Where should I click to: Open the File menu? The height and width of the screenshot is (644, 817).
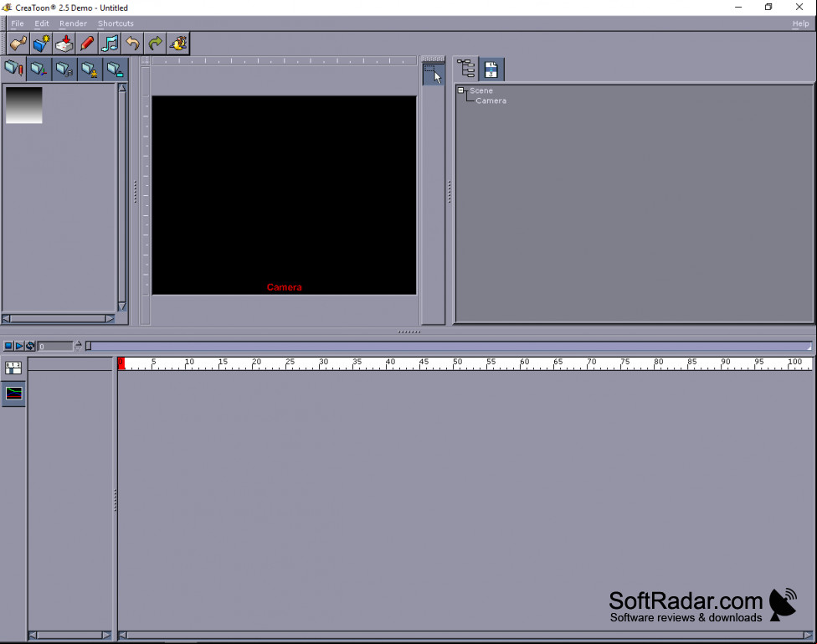[x=18, y=23]
